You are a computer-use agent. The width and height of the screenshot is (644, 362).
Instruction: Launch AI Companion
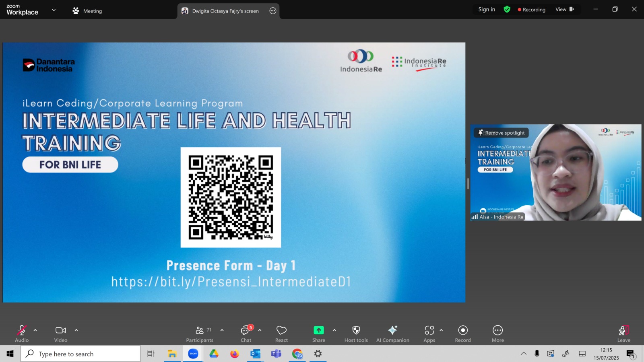(392, 334)
